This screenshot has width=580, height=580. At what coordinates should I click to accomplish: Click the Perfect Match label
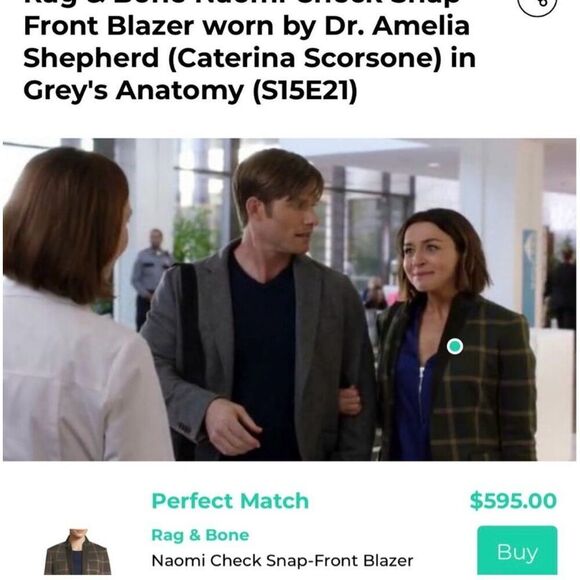click(230, 501)
